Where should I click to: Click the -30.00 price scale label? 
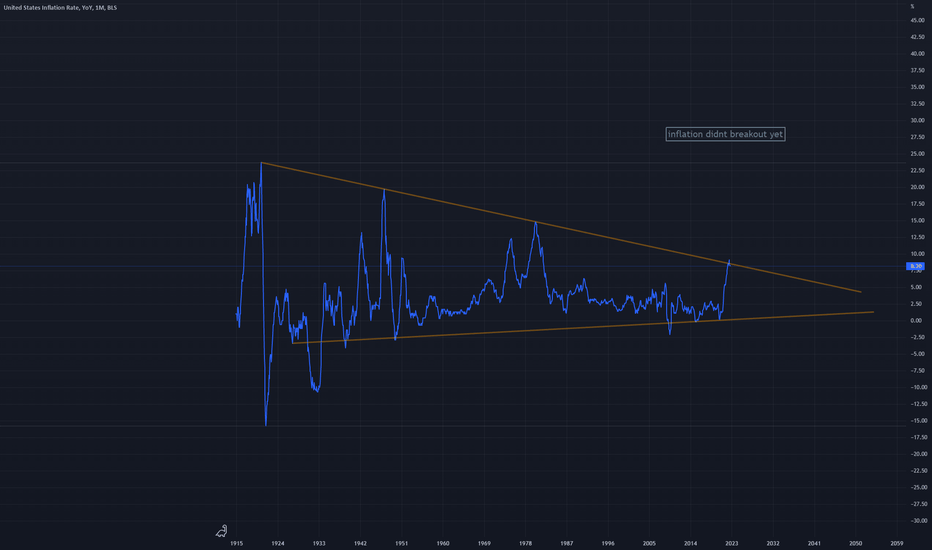pyautogui.click(x=917, y=520)
